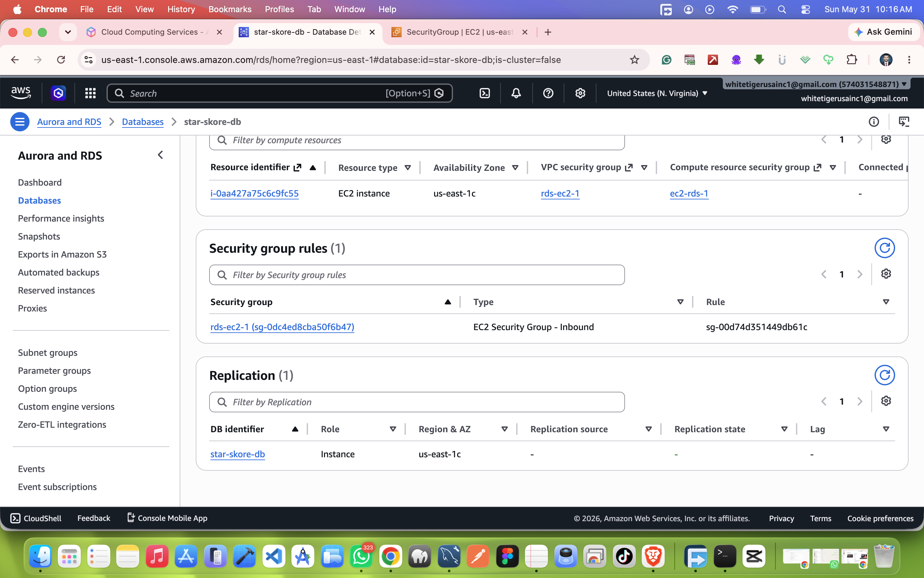This screenshot has height=578, width=924.
Task: Toggle the side navigation hamburger menu
Action: tap(20, 122)
